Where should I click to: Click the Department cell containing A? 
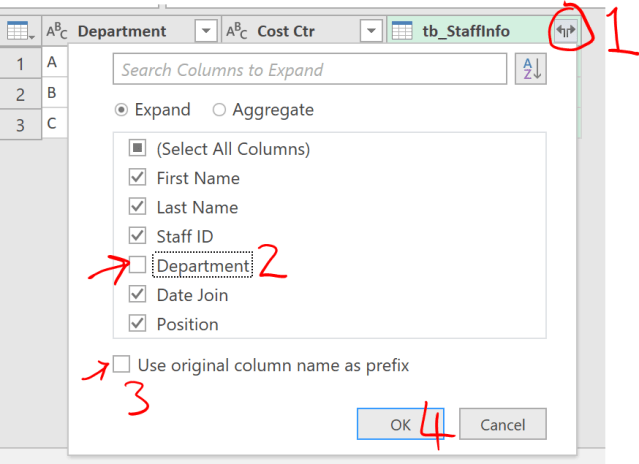point(55,62)
